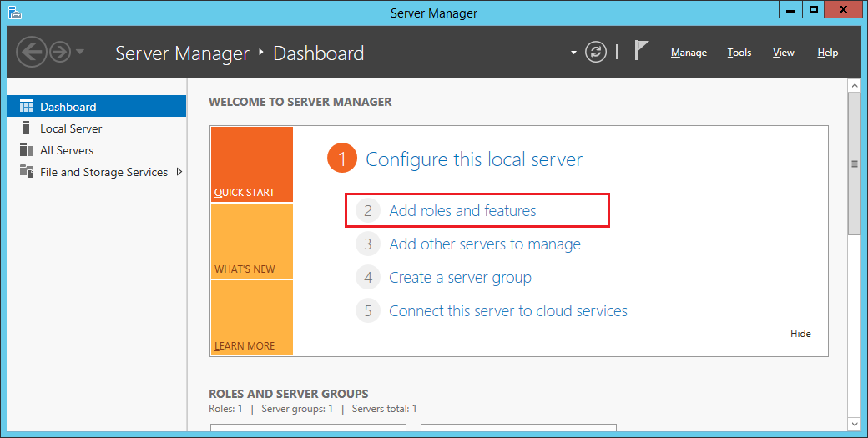Screen dimensions: 868x438
Task: Click the Welcome to Server Manager heading
Action: (300, 102)
